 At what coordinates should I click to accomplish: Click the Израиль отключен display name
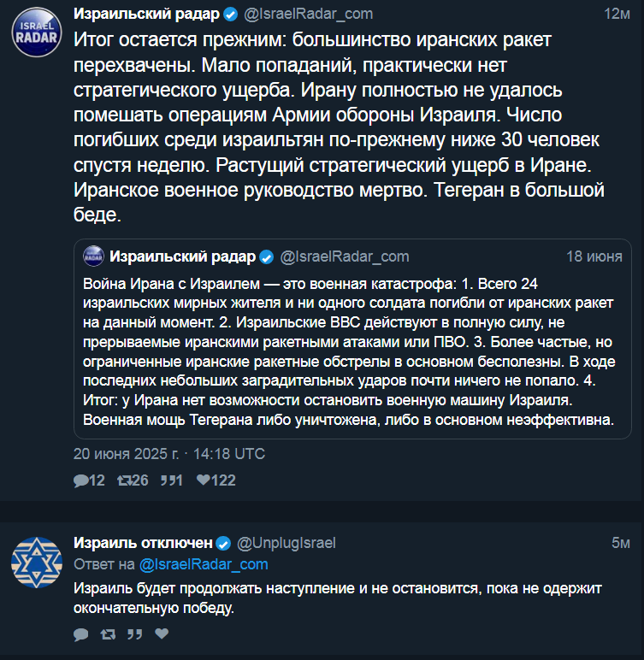click(x=143, y=543)
